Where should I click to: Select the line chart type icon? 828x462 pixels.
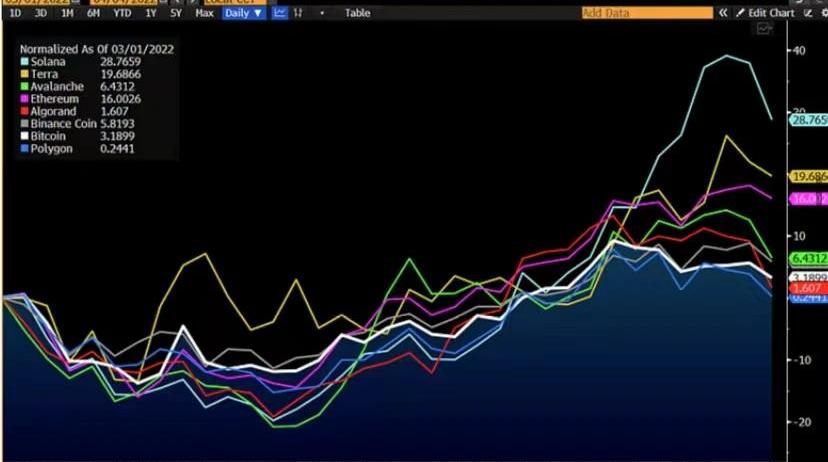tap(280, 13)
